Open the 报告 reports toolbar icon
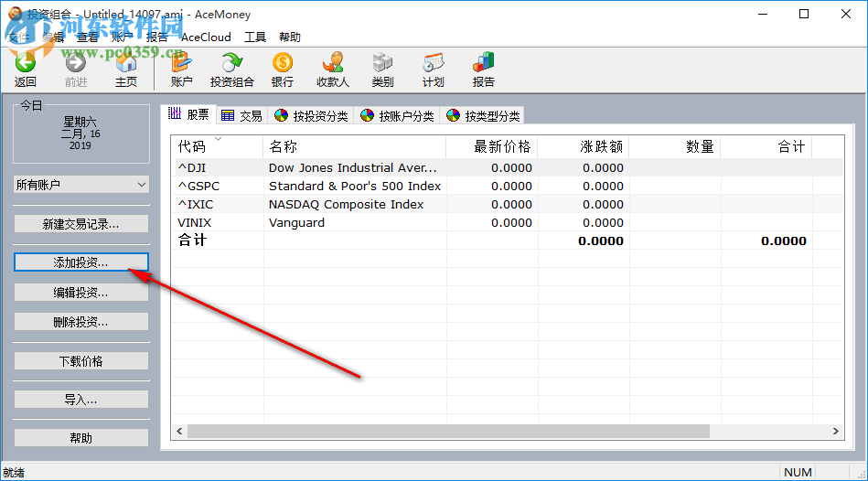The height and width of the screenshot is (481, 868). coord(483,69)
